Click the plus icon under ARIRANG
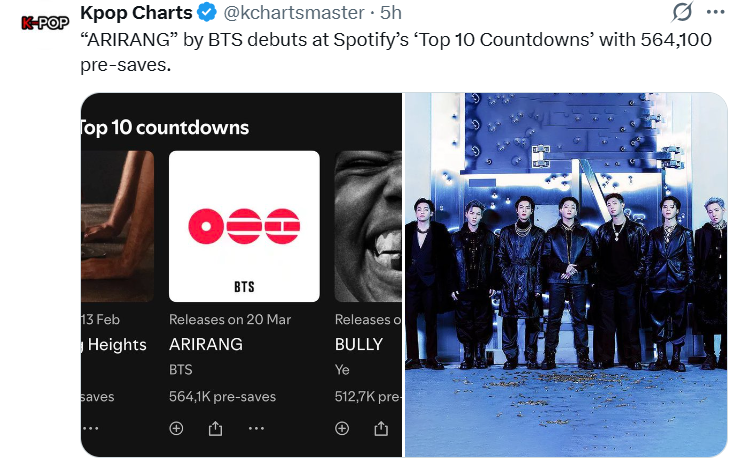Viewport: 747px width, 474px height. tap(176, 428)
